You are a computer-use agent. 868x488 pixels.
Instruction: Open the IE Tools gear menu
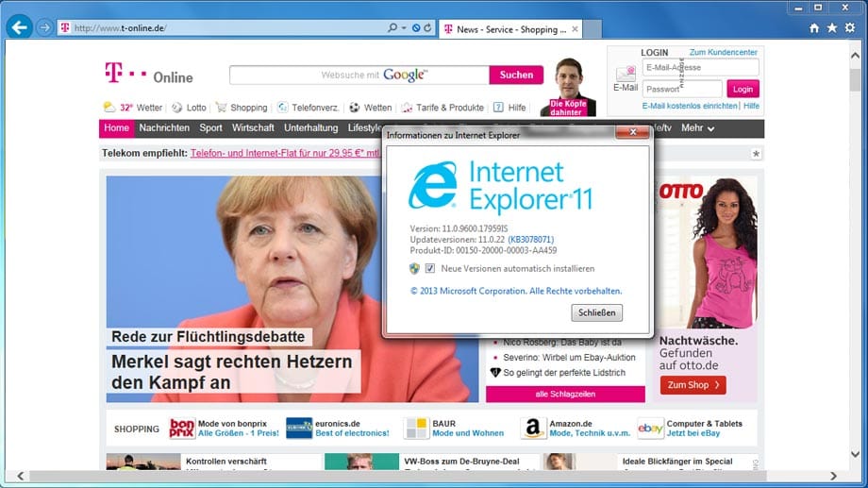(x=850, y=27)
